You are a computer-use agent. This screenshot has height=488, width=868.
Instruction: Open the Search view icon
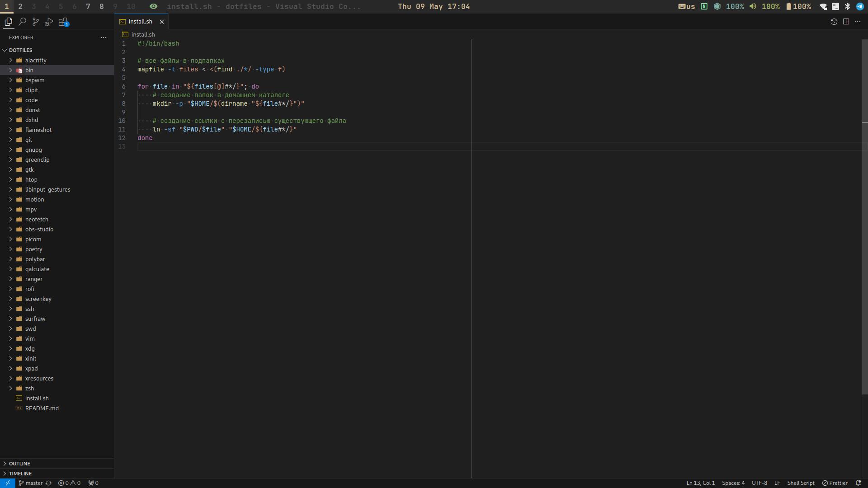click(x=22, y=22)
